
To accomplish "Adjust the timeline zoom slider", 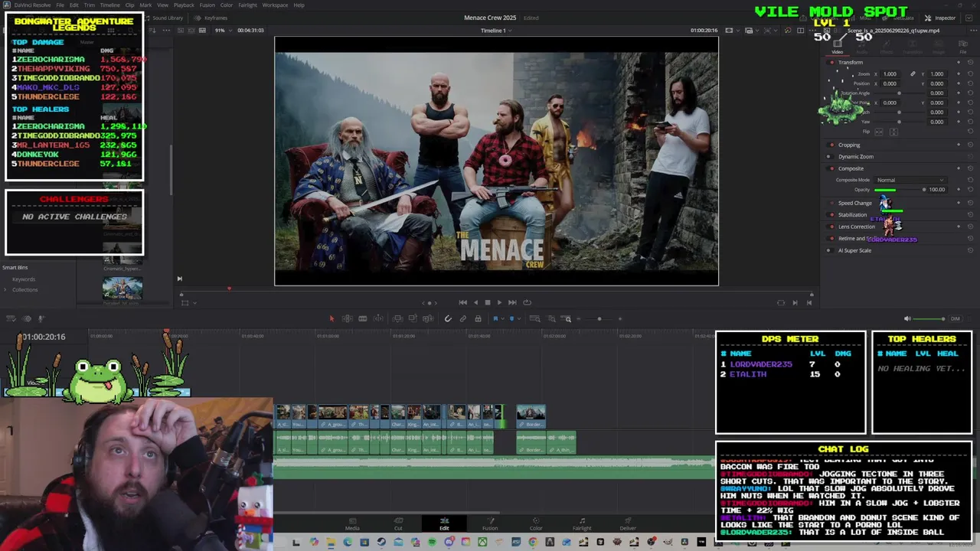I will pyautogui.click(x=599, y=318).
